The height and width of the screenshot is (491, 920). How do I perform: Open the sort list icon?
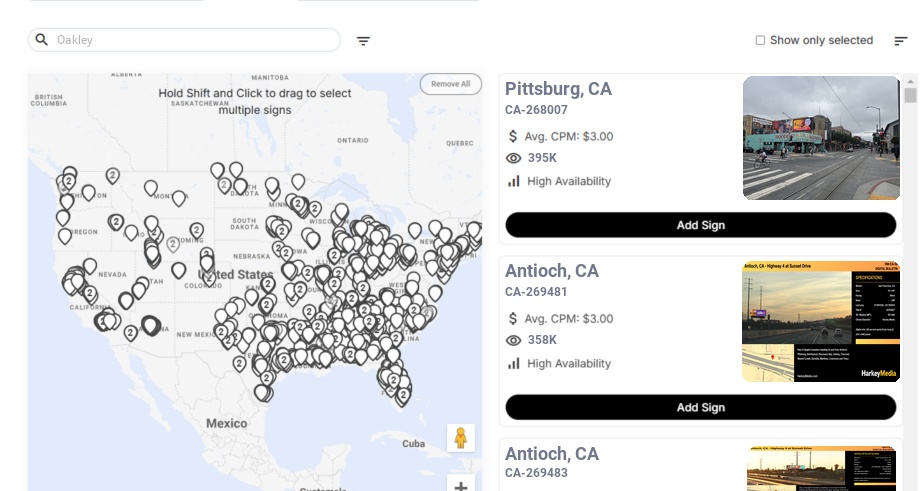click(900, 41)
